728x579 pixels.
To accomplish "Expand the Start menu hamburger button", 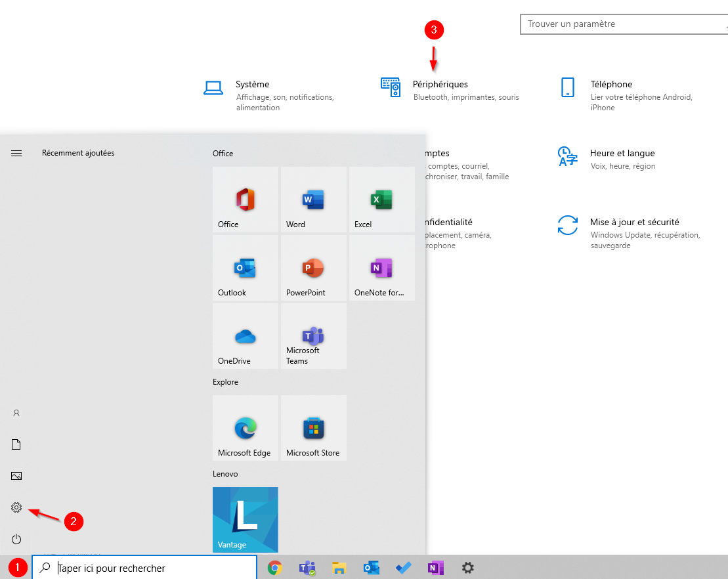I will [16, 153].
